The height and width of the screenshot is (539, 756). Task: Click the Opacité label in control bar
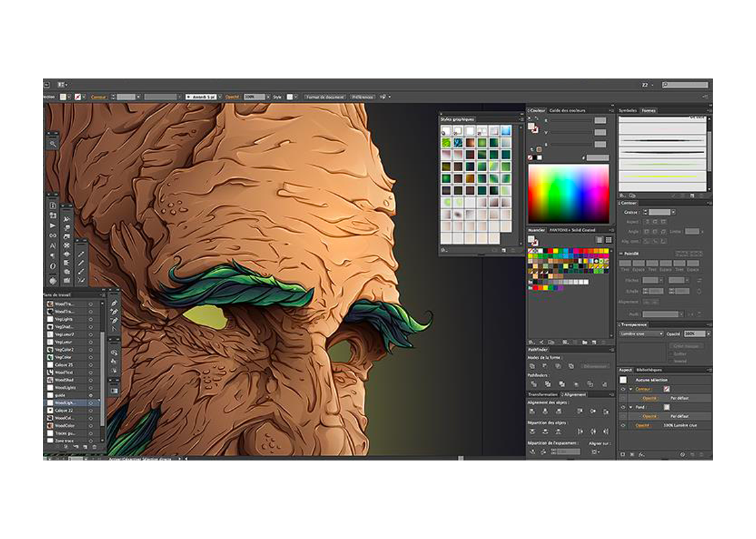point(232,97)
